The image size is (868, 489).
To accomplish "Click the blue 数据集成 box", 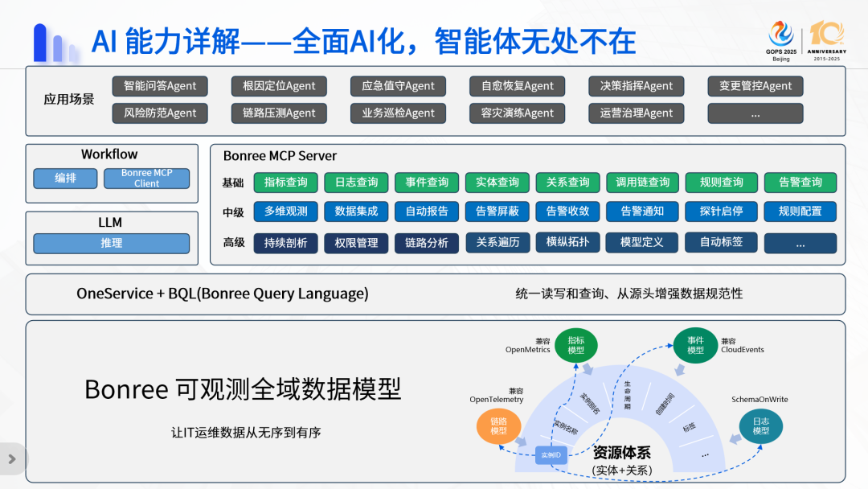I will click(x=356, y=211).
